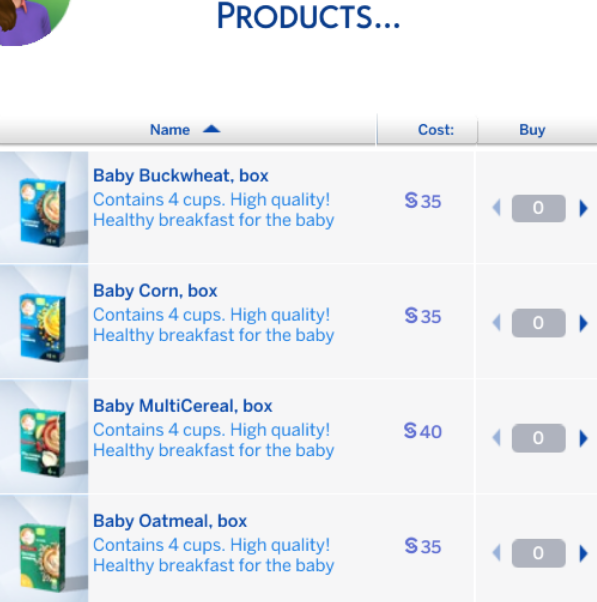Decrease Baby Corn quantity with left arrow
This screenshot has height=602, width=597.
(x=496, y=323)
